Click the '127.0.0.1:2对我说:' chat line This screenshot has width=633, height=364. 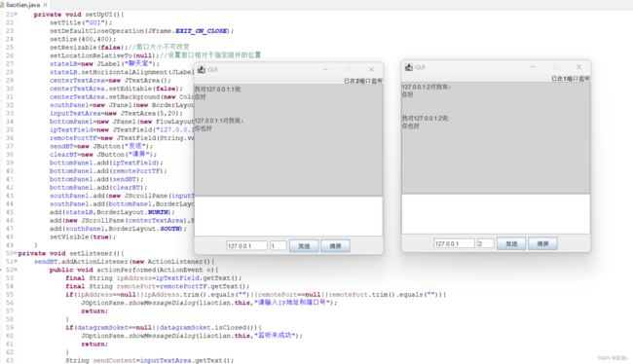pos(427,87)
